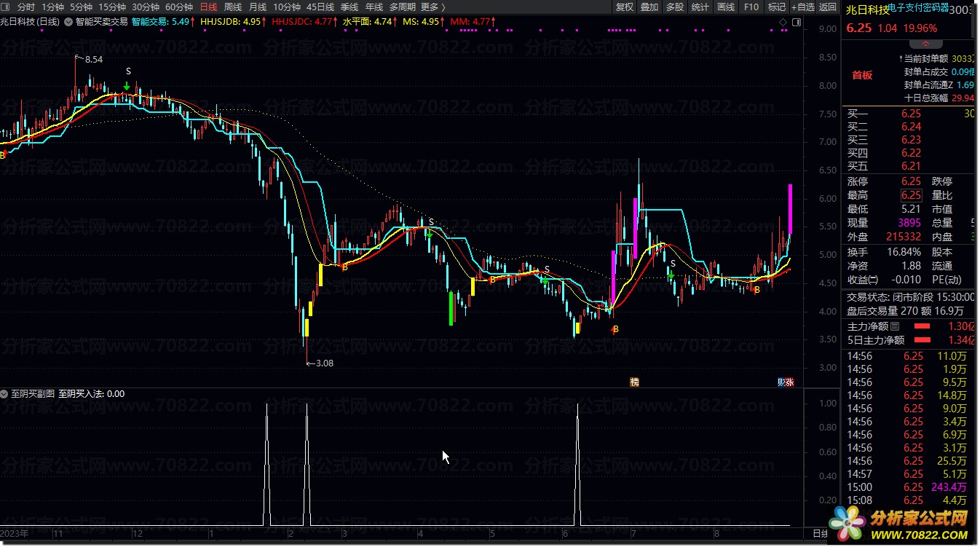
Task: Select the 30分钟 period tab
Action: 146,7
